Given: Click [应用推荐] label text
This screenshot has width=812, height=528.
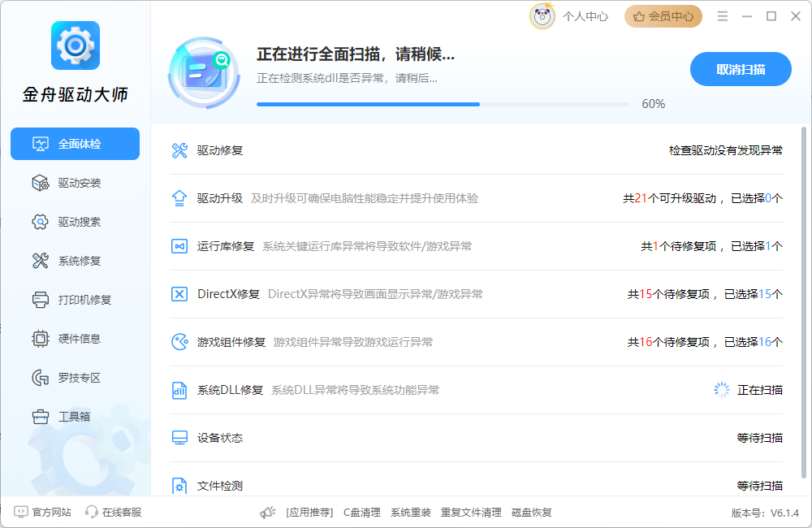Looking at the screenshot, I should pyautogui.click(x=309, y=513).
